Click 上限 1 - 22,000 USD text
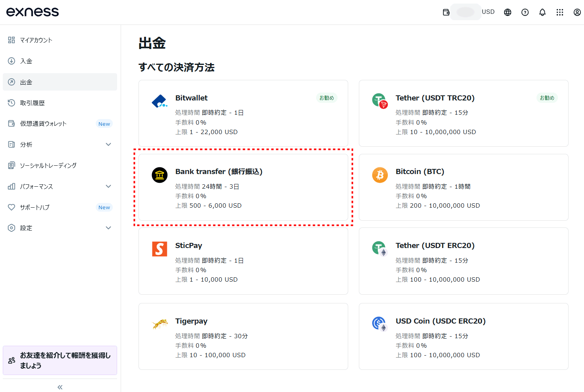Image resolution: width=584 pixels, height=392 pixels. 207,132
